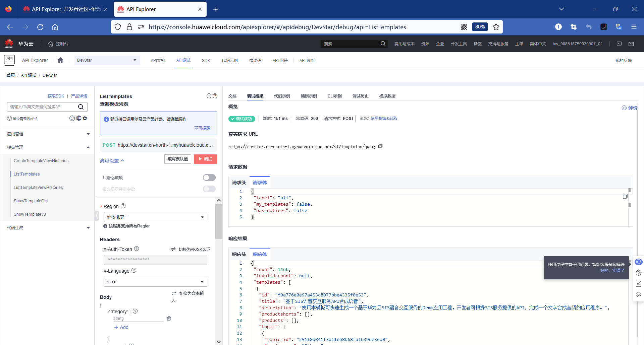Click the parameter panel scrollbar thumb
This screenshot has width=644, height=345.
click(x=219, y=221)
